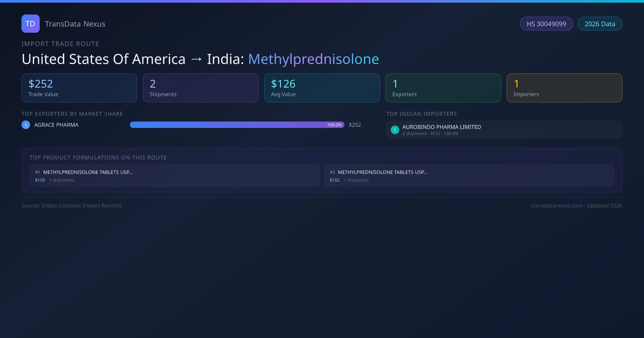Expand the truncated #1 Methylprednisolone Tablets USP entry
Viewport: 644px width, 338px height.
(x=89, y=172)
